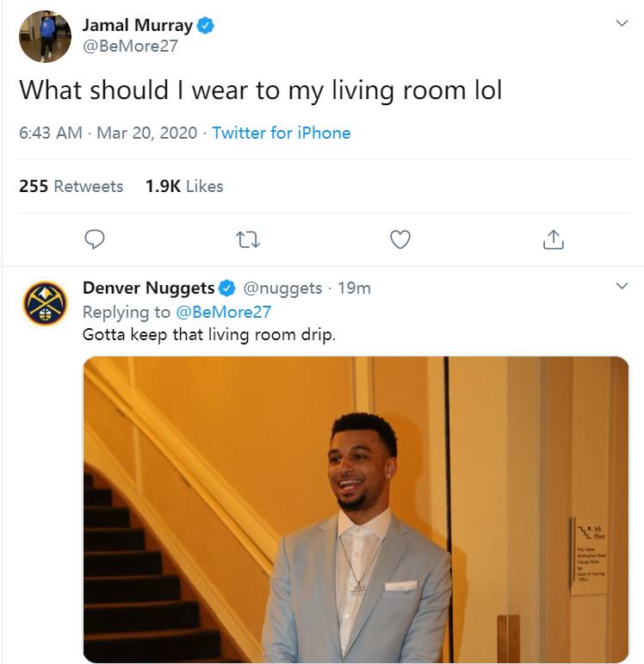The height and width of the screenshot is (664, 644).
Task: View the 255 Retweets list
Action: [71, 186]
